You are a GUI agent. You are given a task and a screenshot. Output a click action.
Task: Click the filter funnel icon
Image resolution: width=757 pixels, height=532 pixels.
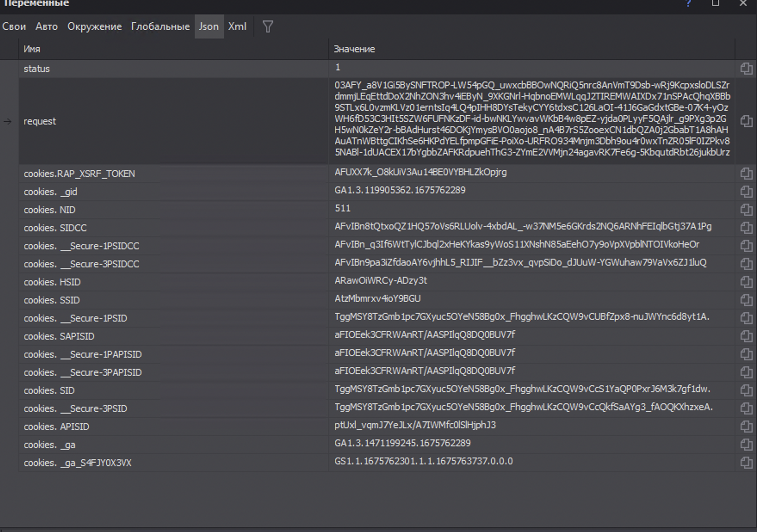pyautogui.click(x=268, y=27)
